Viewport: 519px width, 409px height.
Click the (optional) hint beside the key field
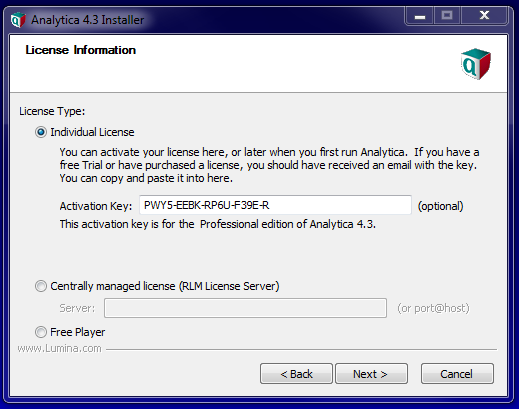tap(441, 206)
